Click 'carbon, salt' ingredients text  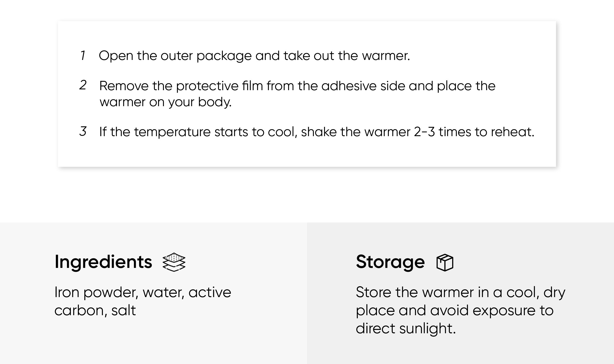(95, 310)
